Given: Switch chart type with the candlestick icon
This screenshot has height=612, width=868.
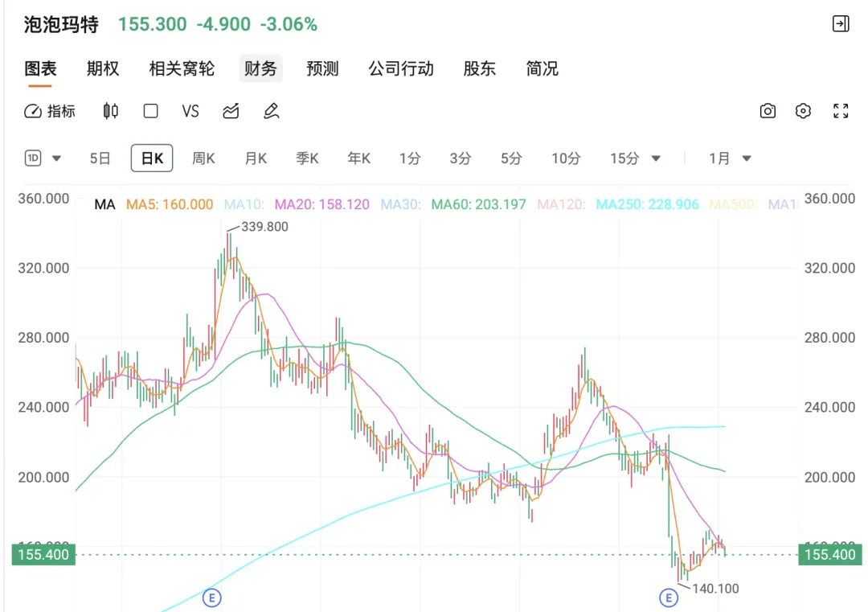Looking at the screenshot, I should click(x=111, y=111).
